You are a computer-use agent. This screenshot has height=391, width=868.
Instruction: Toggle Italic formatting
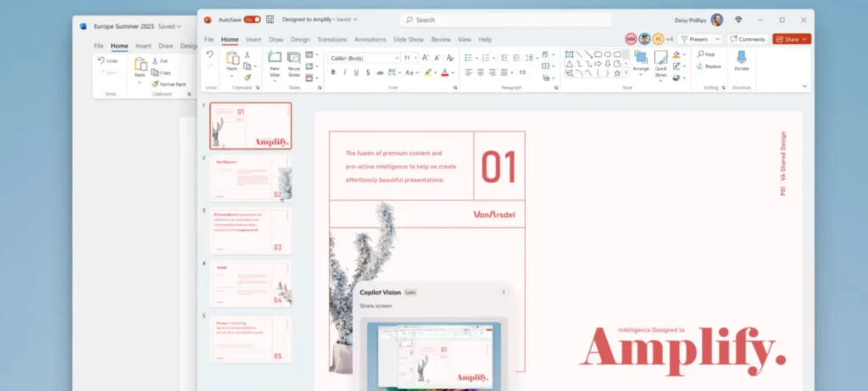pyautogui.click(x=344, y=73)
